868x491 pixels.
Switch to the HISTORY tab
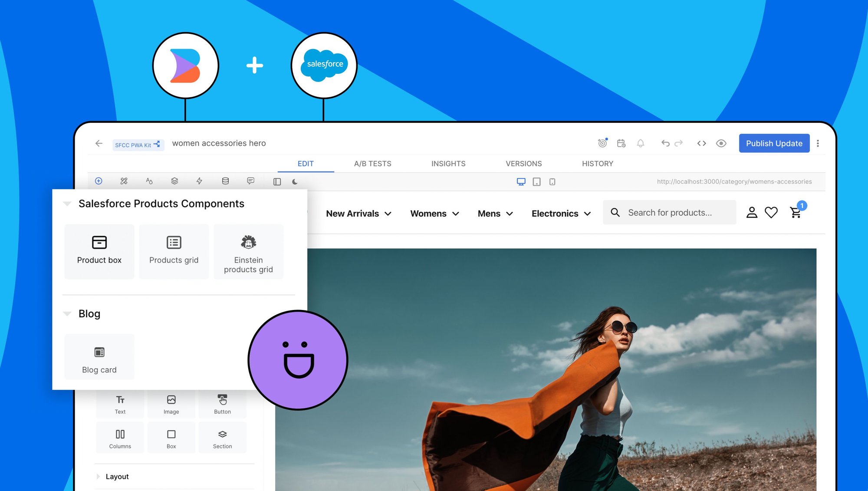pyautogui.click(x=598, y=164)
